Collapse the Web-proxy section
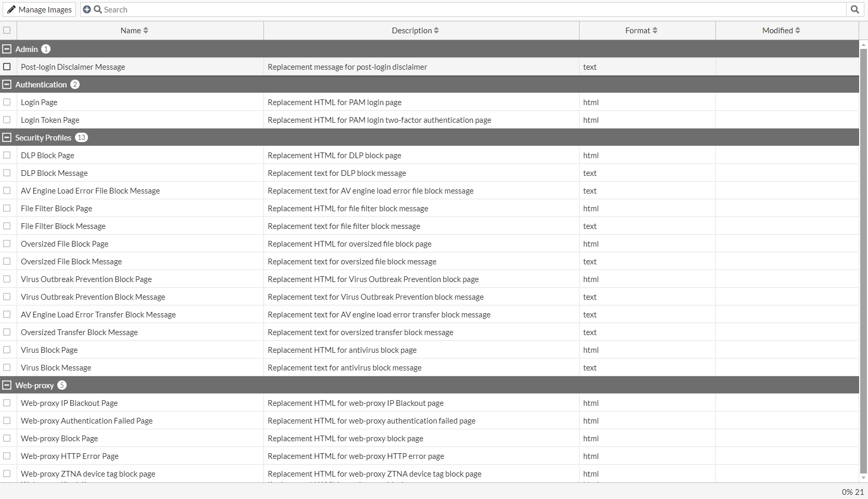This screenshot has height=499, width=868. coord(7,385)
